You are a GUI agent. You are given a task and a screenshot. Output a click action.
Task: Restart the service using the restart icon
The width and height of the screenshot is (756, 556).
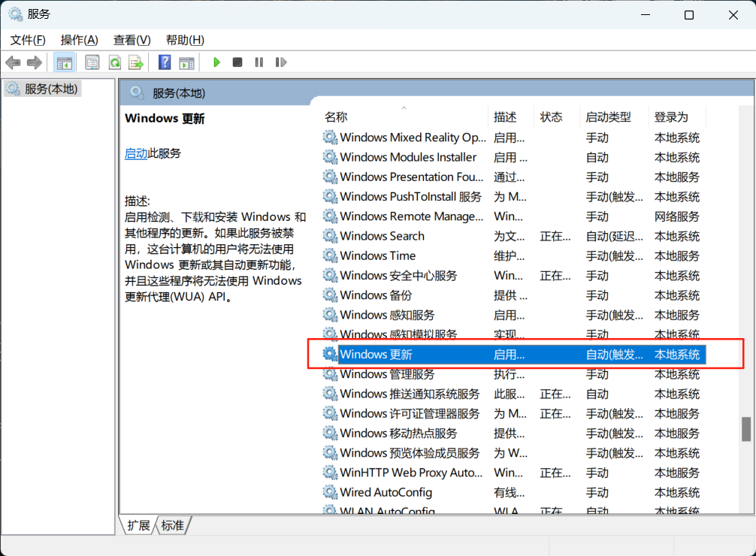280,62
